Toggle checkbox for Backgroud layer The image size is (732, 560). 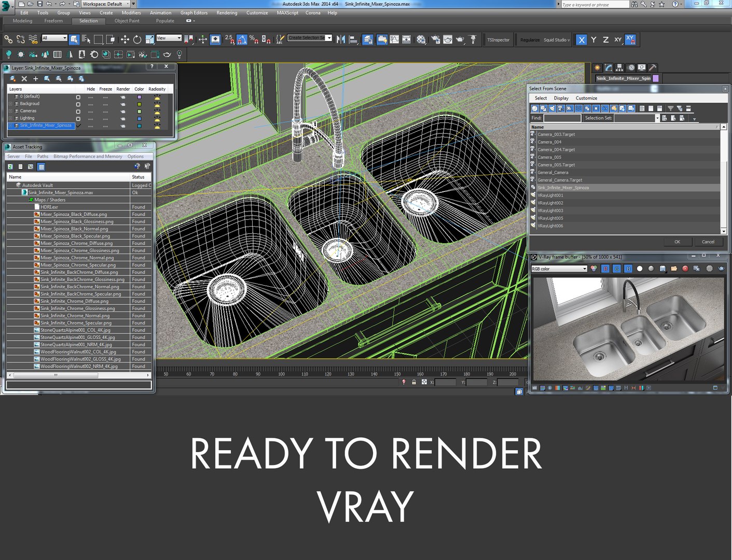pyautogui.click(x=78, y=104)
